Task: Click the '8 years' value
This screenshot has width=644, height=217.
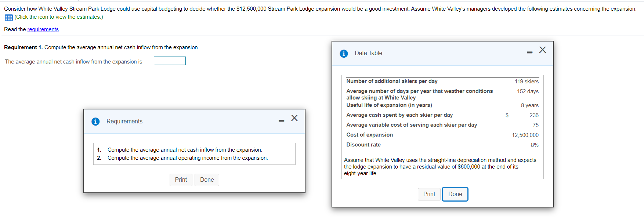Action: click(x=530, y=105)
